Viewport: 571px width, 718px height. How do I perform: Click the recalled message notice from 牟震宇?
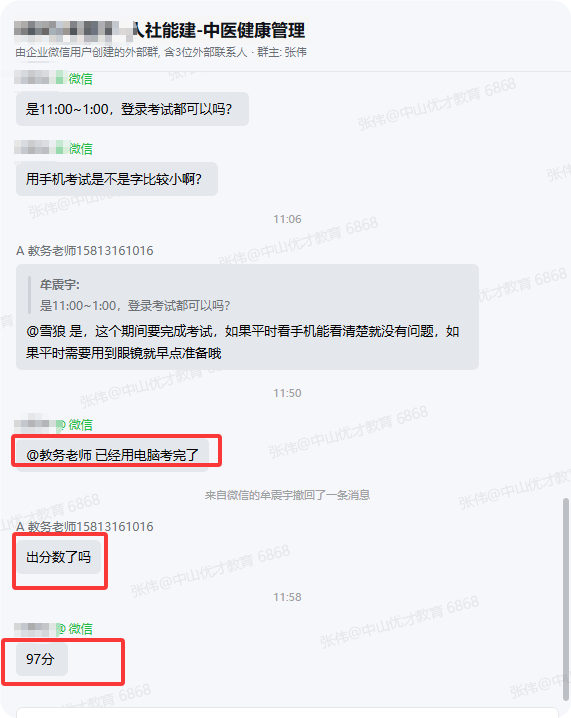pos(287,495)
